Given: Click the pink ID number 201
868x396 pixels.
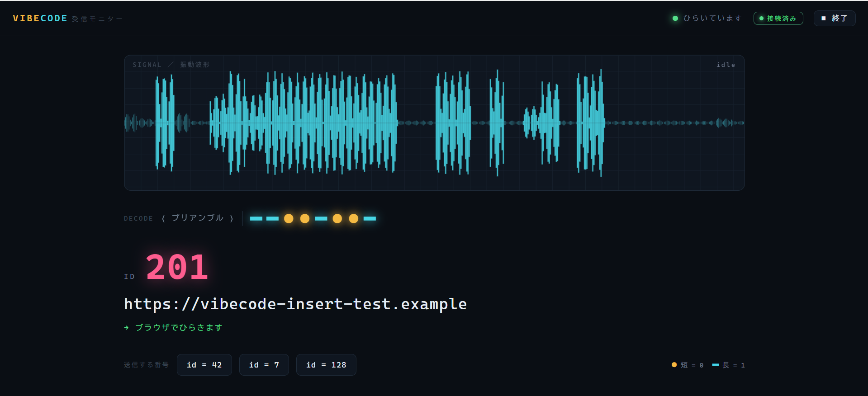Looking at the screenshot, I should coord(177,267).
